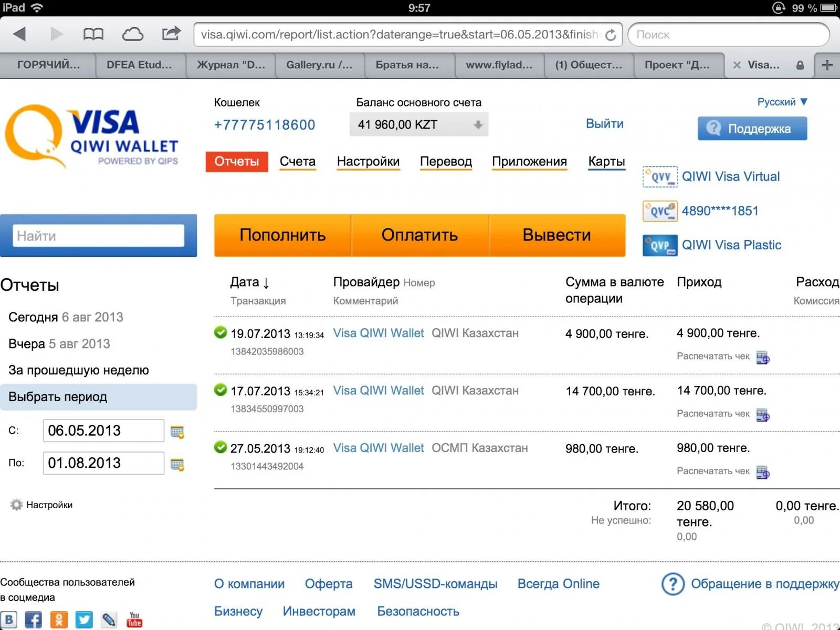840x630 pixels.
Task: Click the support question mark circle icon
Action: pos(673,584)
